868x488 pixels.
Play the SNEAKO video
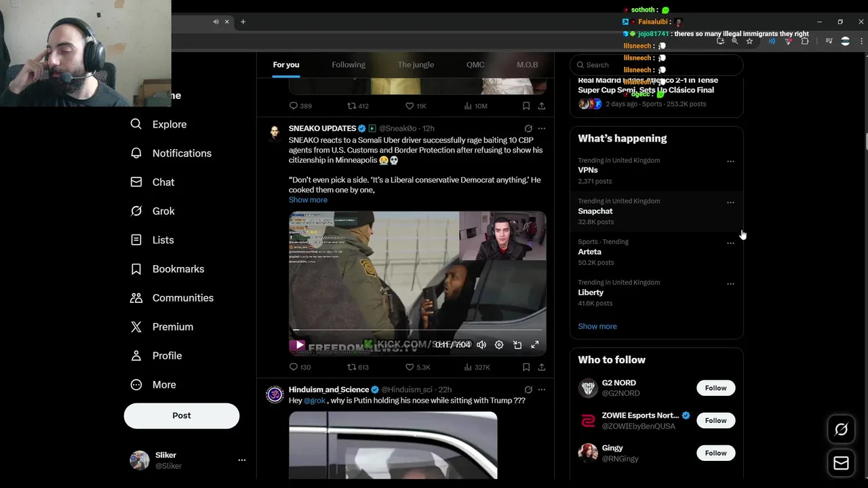tap(299, 345)
